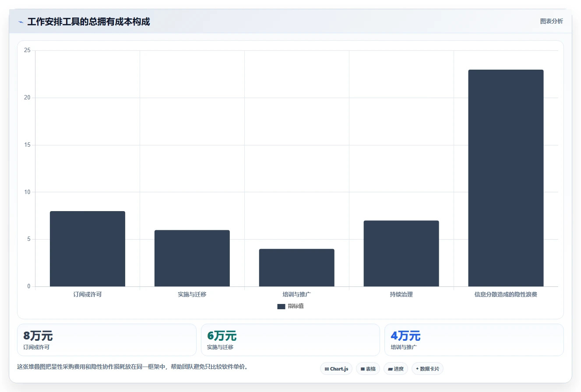Viewport: 581px width, 392px height.
Task: Open the 8万元 订阅或许可 data card
Action: click(107, 340)
